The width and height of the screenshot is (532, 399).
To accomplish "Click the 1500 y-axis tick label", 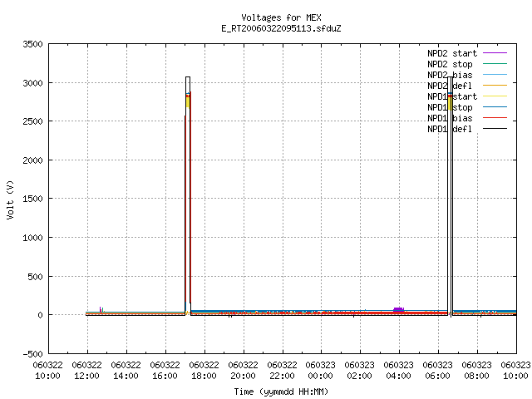I will pyautogui.click(x=33, y=199).
